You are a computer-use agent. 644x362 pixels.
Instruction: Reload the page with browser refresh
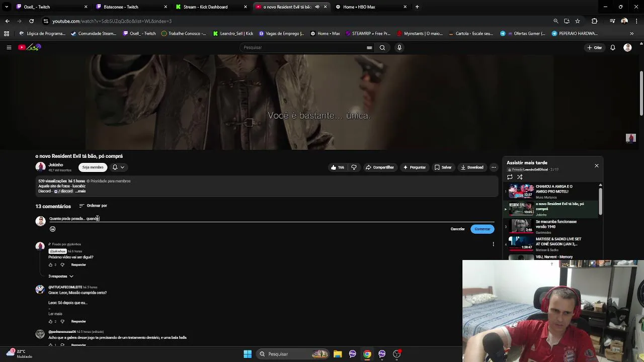31,21
